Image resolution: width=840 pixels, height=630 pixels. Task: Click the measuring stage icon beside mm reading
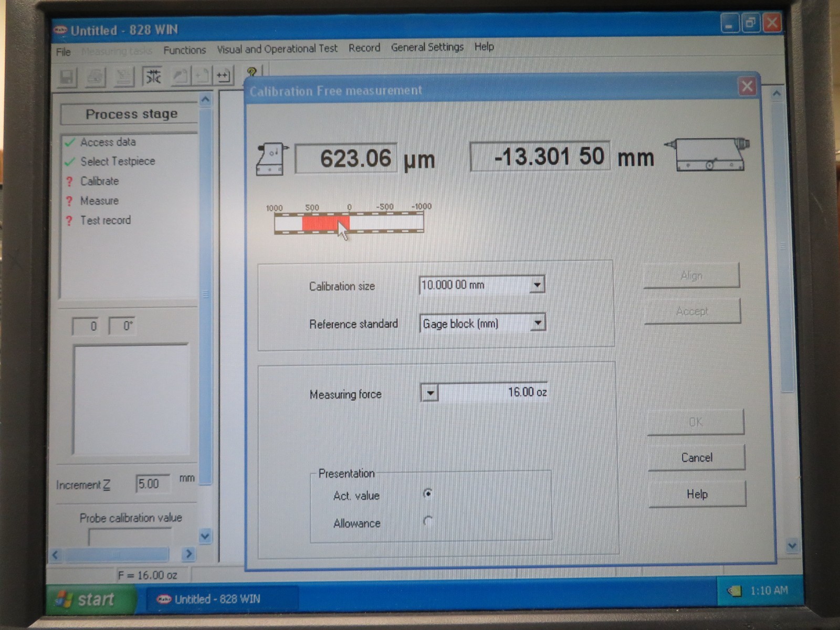[x=708, y=154]
